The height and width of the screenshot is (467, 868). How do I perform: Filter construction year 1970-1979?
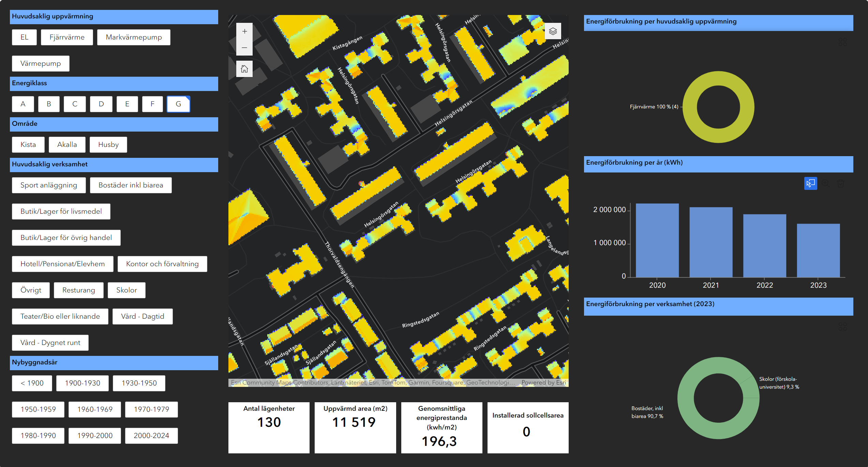[x=151, y=409]
